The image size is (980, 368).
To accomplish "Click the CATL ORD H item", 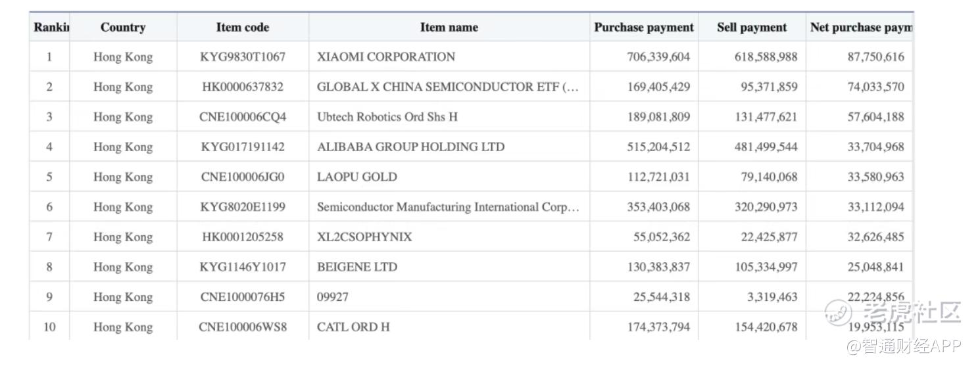I will coord(353,327).
